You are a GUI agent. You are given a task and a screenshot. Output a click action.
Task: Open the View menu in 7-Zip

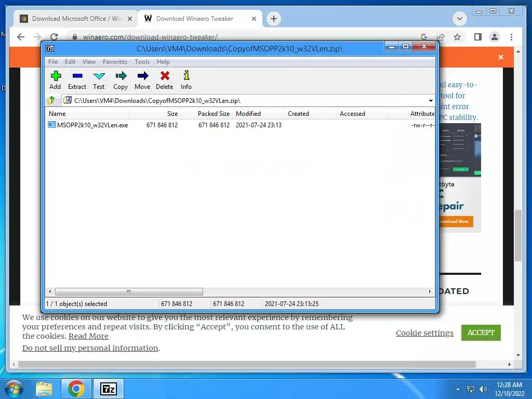click(x=89, y=62)
